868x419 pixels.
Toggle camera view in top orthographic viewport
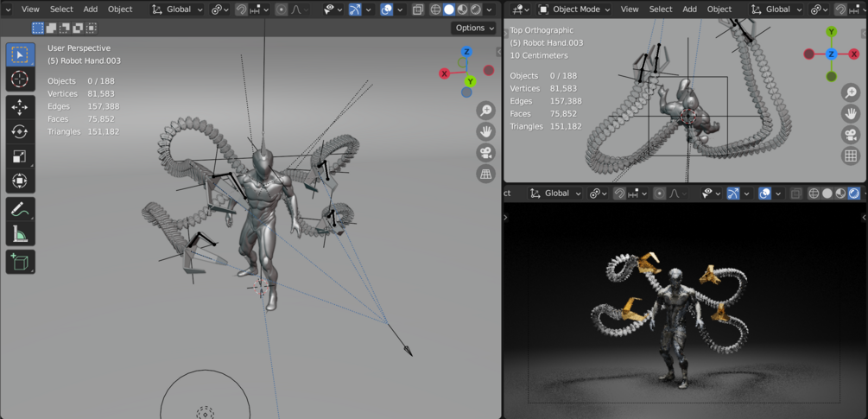pos(850,135)
